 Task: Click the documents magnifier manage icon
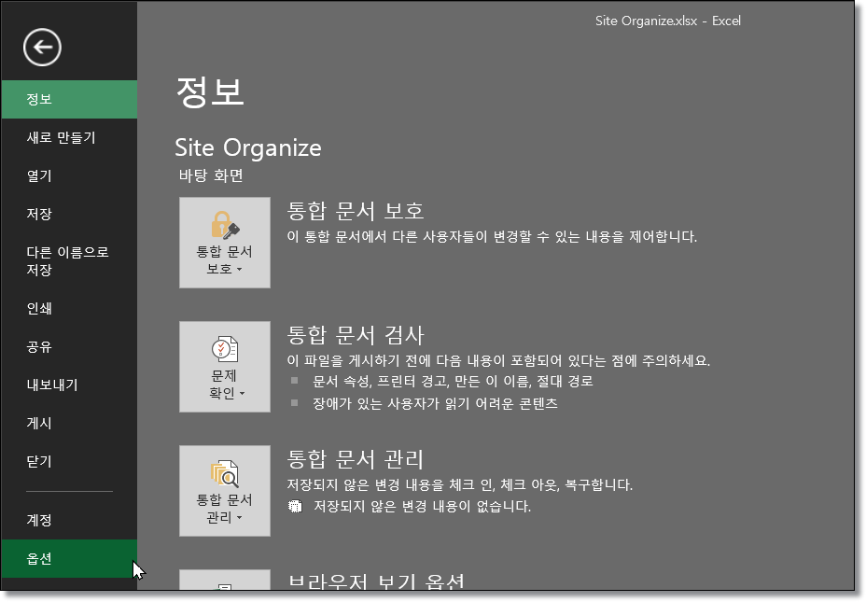click(x=225, y=473)
